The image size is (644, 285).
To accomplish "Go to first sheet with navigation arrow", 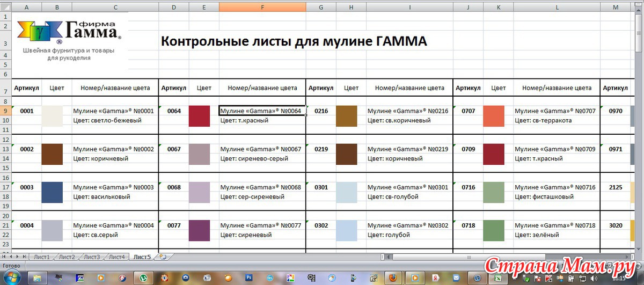I will 4,257.
